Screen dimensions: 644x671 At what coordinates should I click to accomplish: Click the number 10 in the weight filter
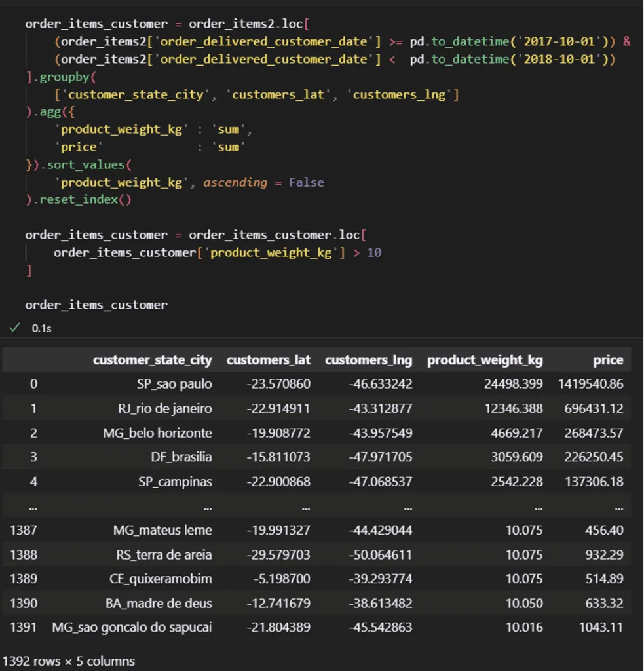[374, 252]
